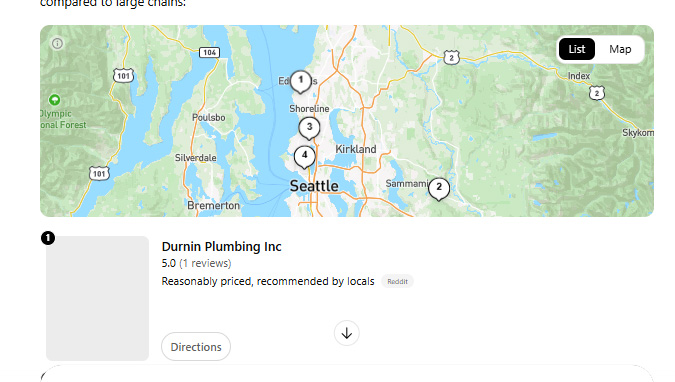Click the Durnin Plumbing image placeholder

click(97, 298)
